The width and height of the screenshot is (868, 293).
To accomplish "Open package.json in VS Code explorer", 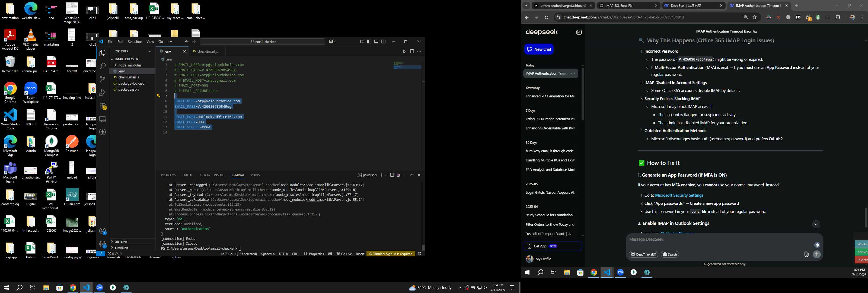I will [x=128, y=89].
